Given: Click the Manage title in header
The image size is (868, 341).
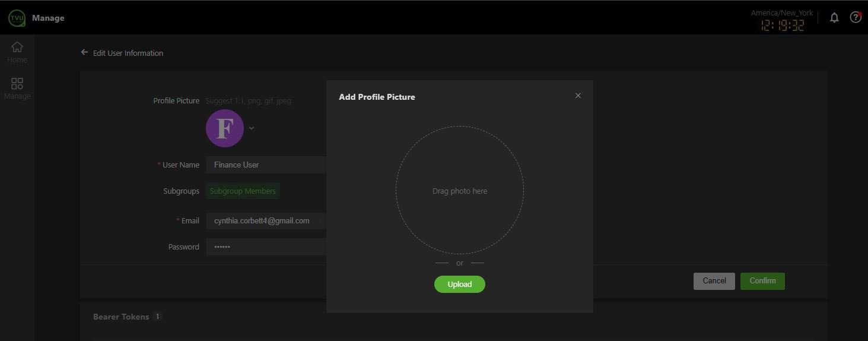Looking at the screenshot, I should click(48, 18).
